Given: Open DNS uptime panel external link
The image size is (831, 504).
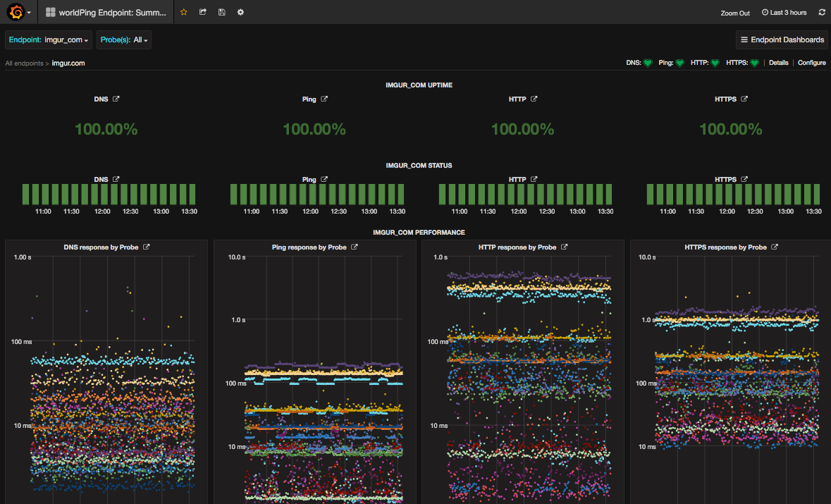Looking at the screenshot, I should 116,99.
